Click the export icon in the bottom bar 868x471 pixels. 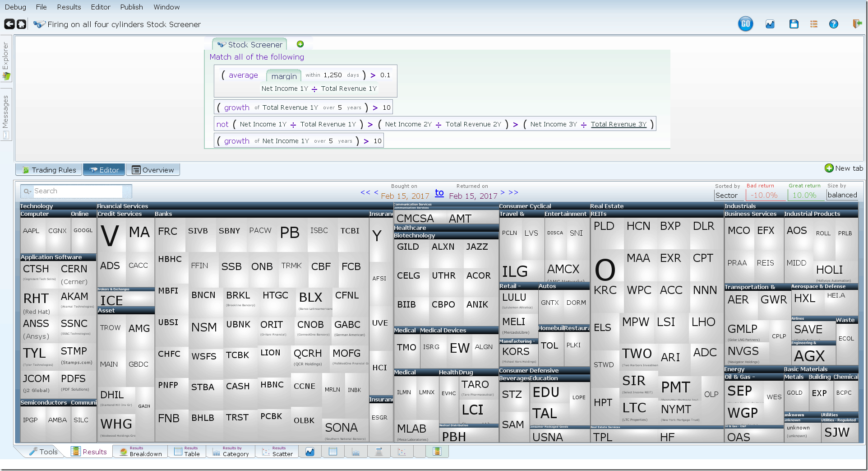click(x=379, y=452)
